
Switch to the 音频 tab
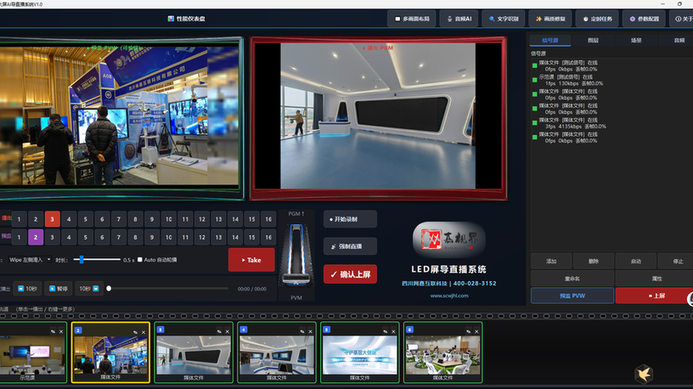pyautogui.click(x=678, y=40)
